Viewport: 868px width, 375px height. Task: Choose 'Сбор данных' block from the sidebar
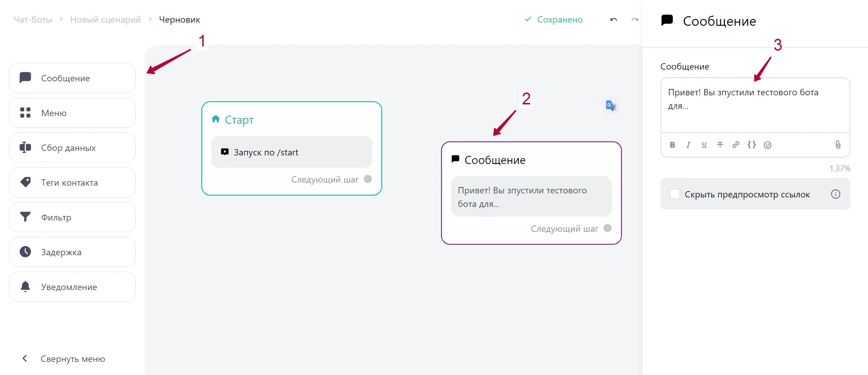point(72,148)
